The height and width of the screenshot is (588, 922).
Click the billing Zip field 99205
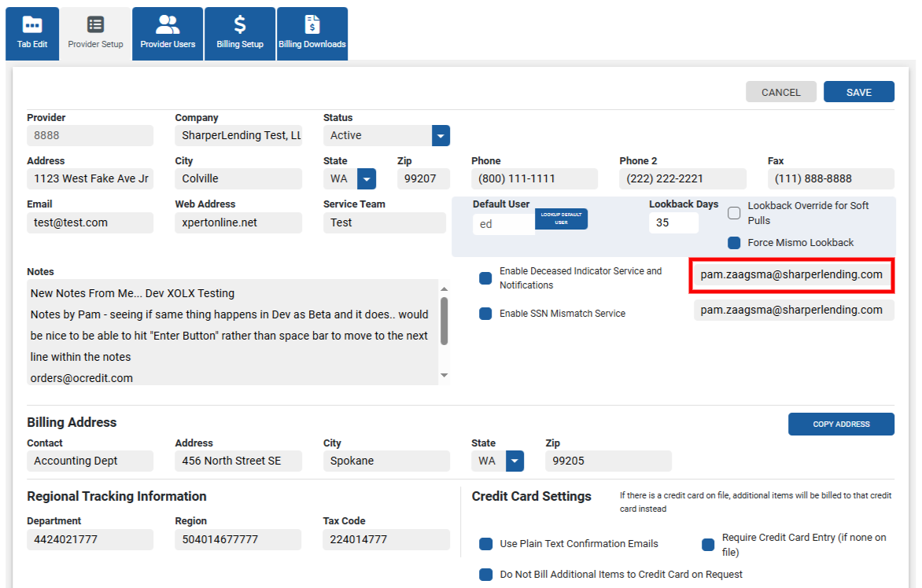[609, 461]
